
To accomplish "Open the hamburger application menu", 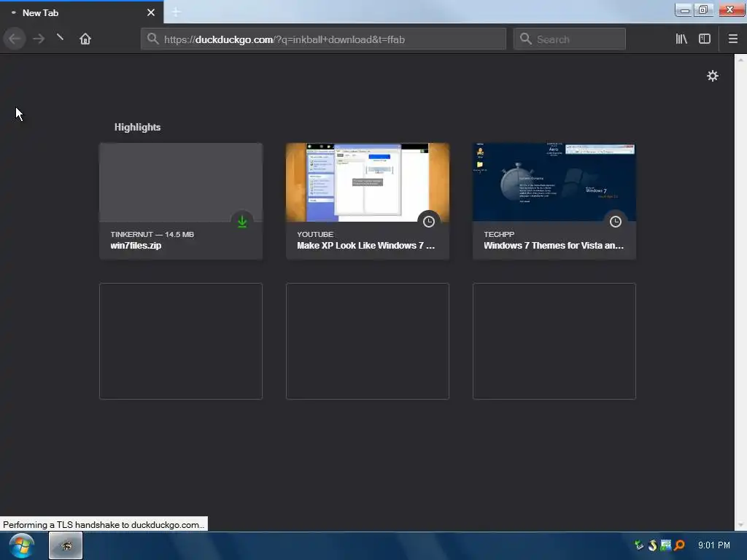I will (732, 39).
